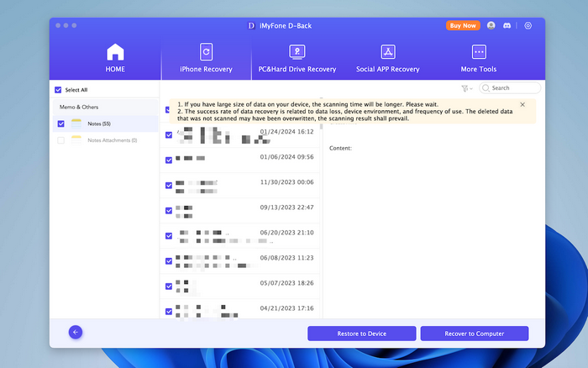
Task: Select the Notes (55) category row
Action: [105, 124]
